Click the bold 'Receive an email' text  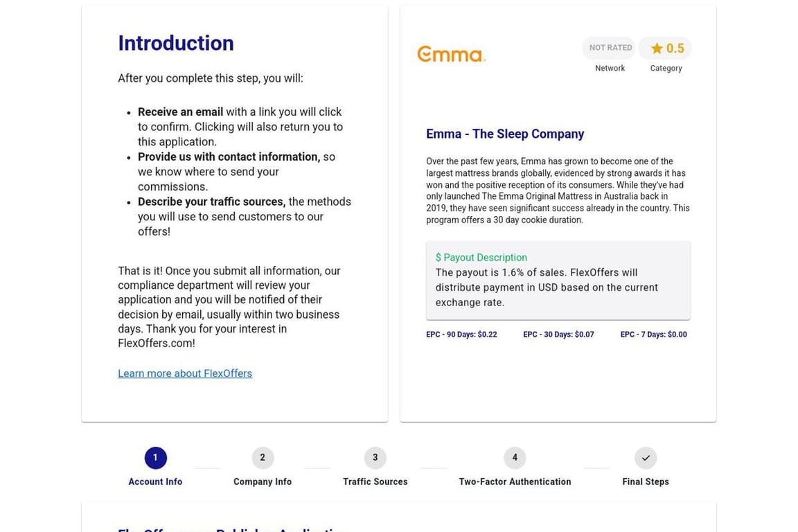[180, 112]
